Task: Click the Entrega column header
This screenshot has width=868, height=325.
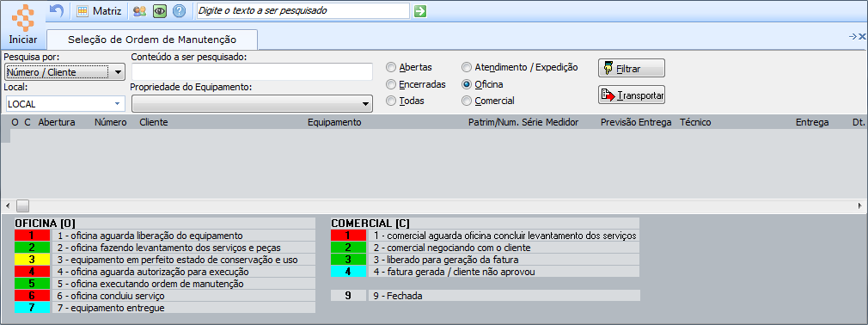Action: (812, 122)
